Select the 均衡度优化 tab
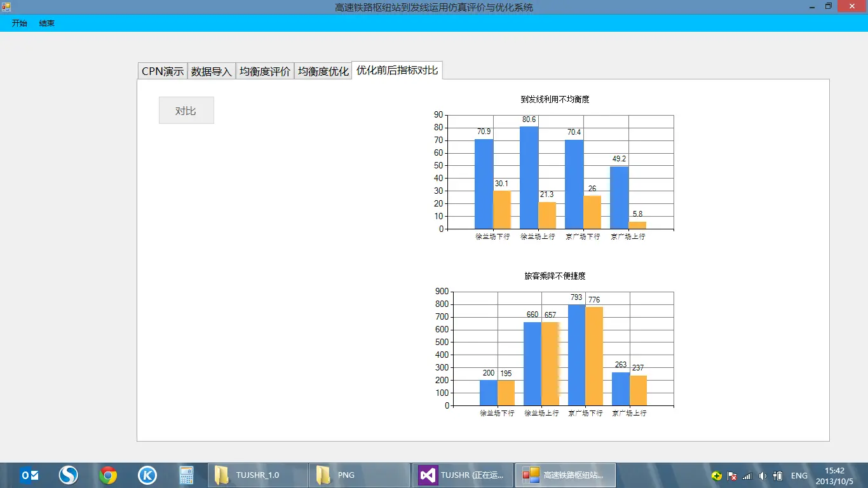The image size is (868, 488). click(323, 71)
